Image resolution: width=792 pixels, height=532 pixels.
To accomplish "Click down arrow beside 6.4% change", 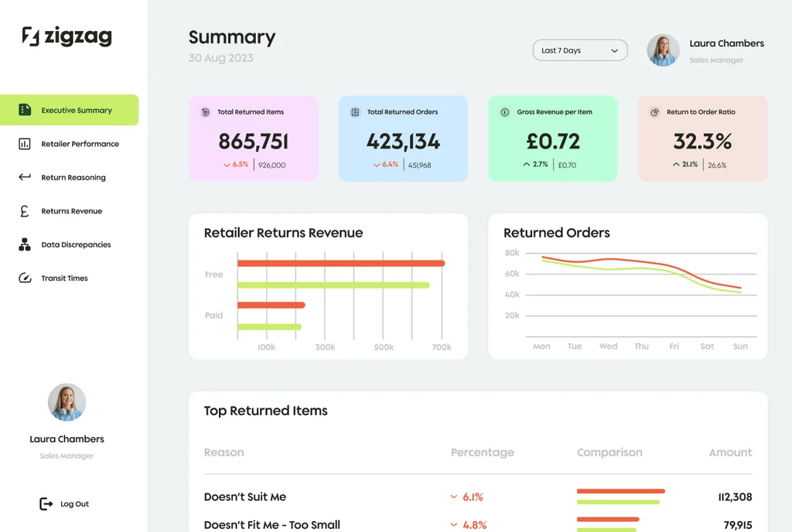I will 377,165.
